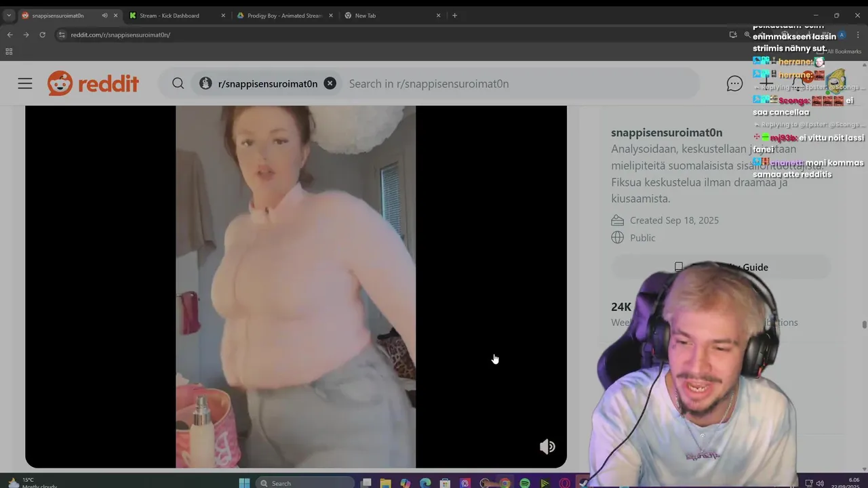Toggle the video sound speaker icon
868x488 pixels.
click(x=547, y=447)
